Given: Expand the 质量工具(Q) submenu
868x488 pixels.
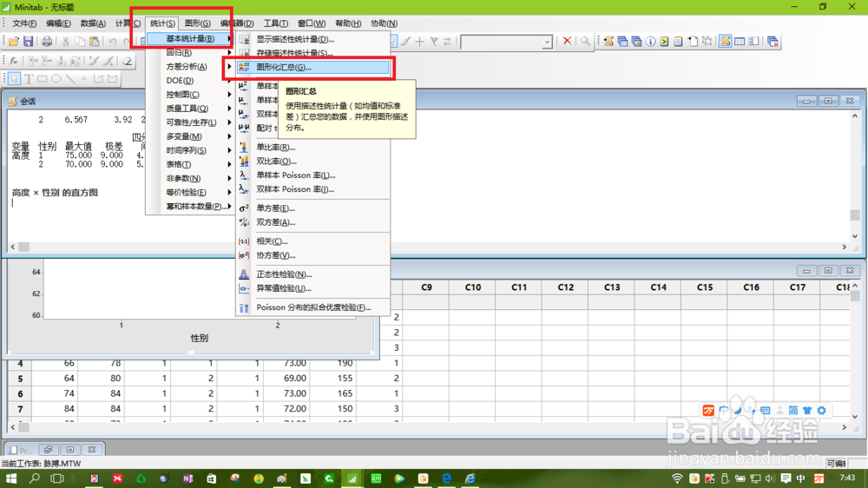Looking at the screenshot, I should click(190, 109).
